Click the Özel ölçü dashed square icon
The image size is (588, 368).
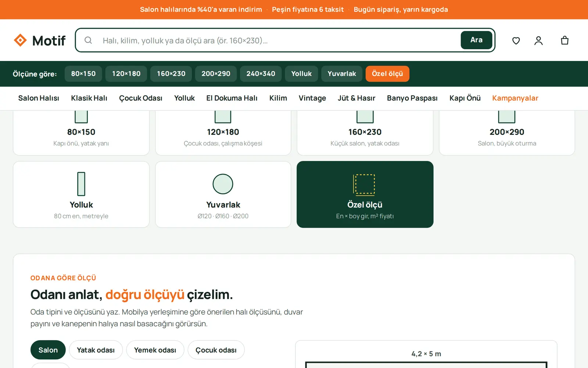tap(364, 184)
